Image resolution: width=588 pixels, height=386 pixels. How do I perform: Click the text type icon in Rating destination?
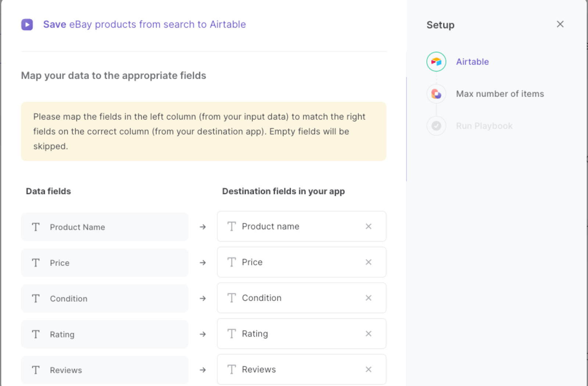click(x=232, y=333)
